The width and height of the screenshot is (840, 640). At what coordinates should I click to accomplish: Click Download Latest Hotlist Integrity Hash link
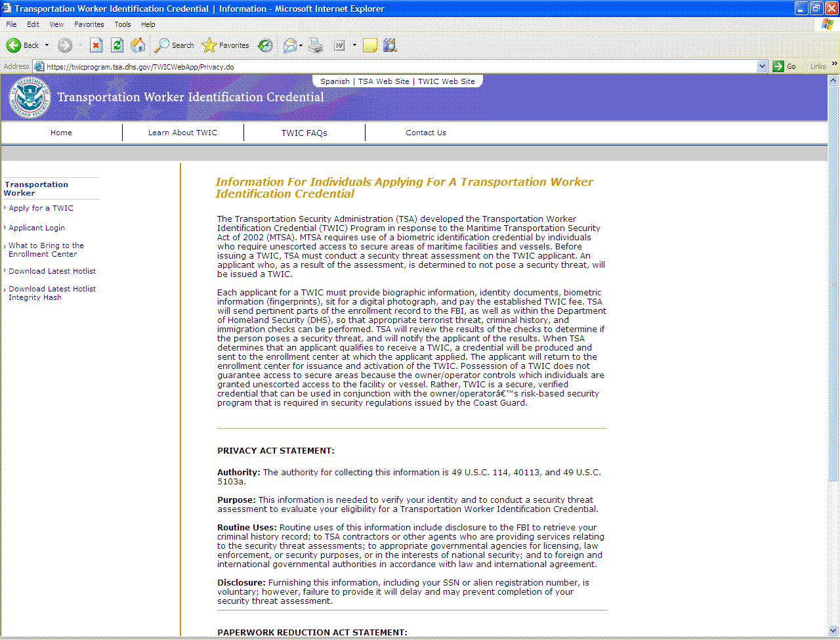52,293
